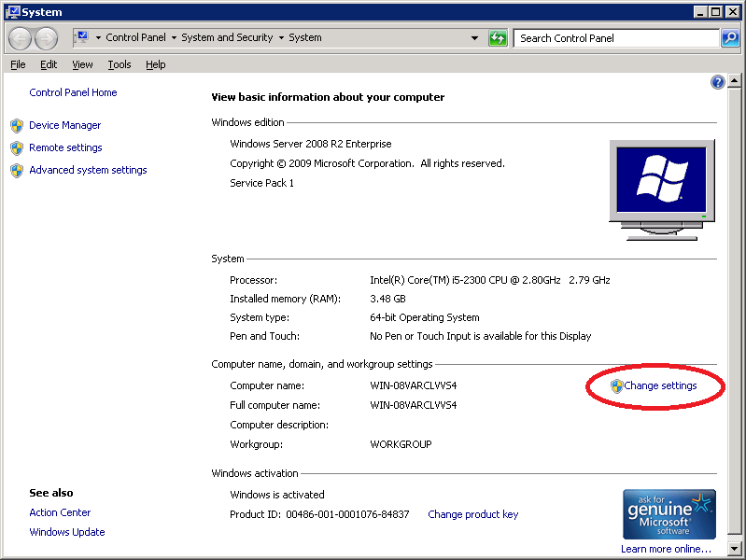This screenshot has width=746, height=560.
Task: Click the 64-bit Operating System value
Action: [425, 317]
